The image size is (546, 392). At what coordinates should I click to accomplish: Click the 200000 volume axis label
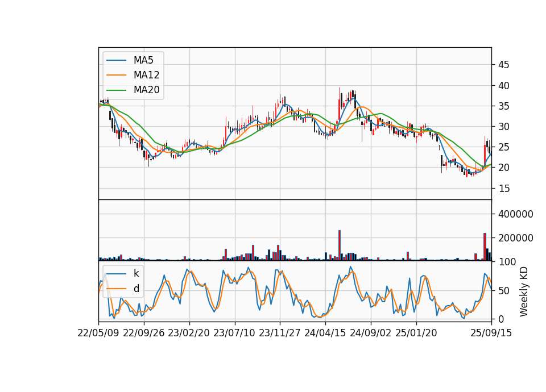pyautogui.click(x=515, y=238)
